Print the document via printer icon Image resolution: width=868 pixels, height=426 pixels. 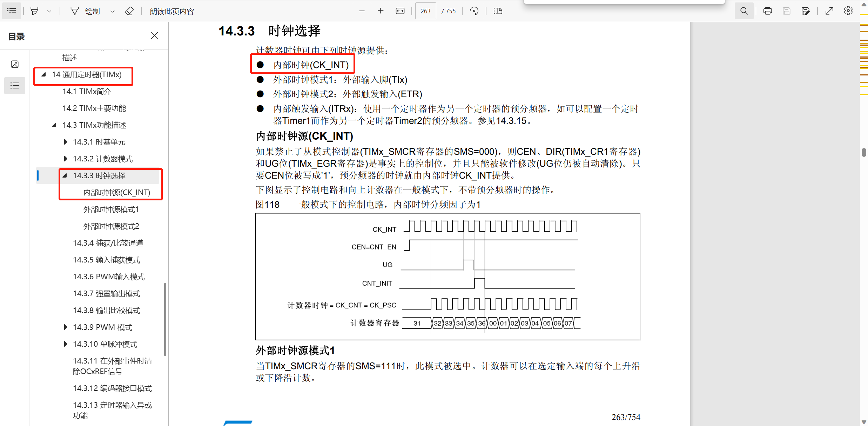coord(767,11)
